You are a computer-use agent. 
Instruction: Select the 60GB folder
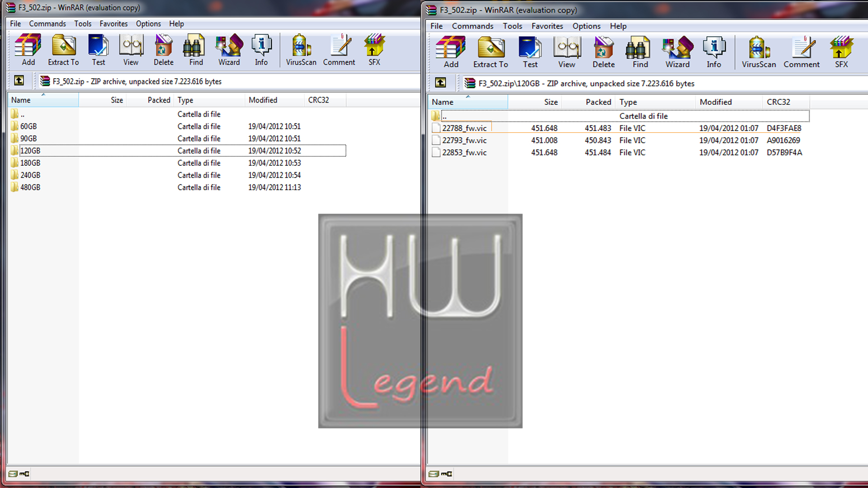pos(178,126)
